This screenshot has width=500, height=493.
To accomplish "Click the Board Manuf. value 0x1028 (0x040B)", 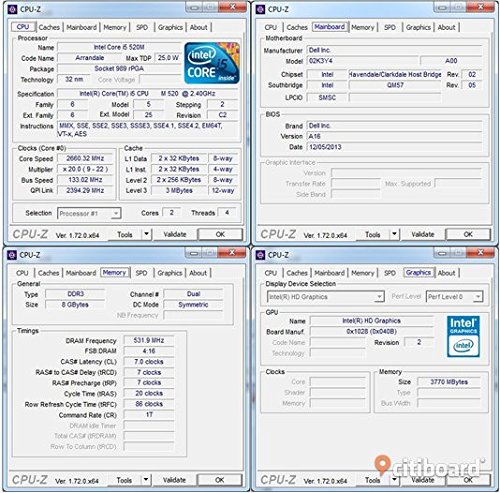I will [x=371, y=331].
